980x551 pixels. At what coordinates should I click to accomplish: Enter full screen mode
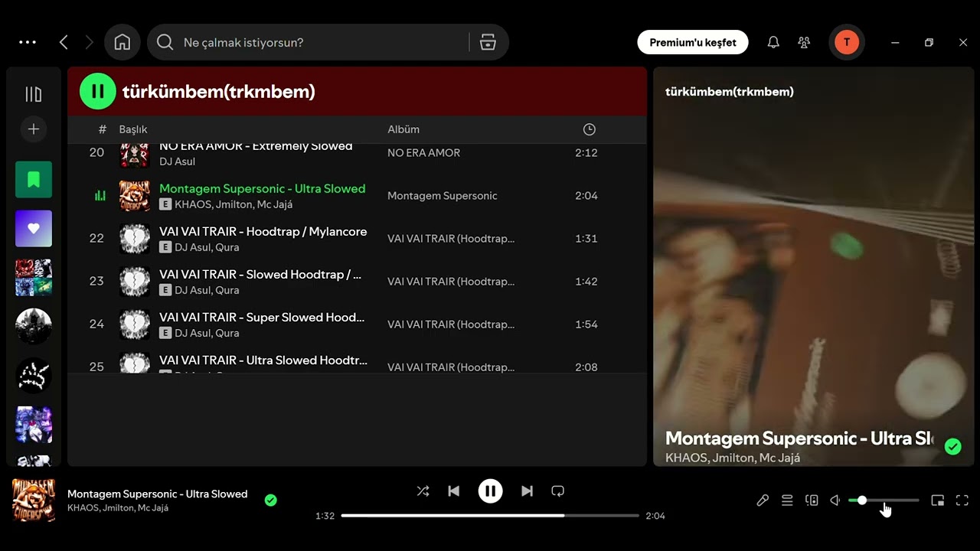(x=962, y=500)
